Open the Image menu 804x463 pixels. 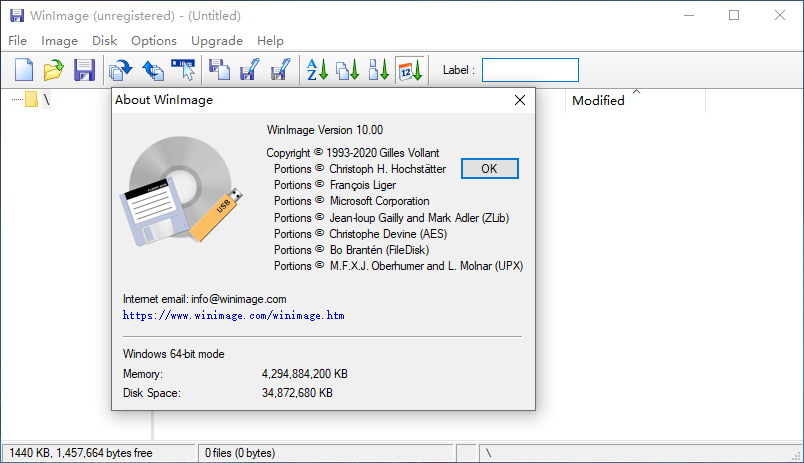[x=59, y=41]
